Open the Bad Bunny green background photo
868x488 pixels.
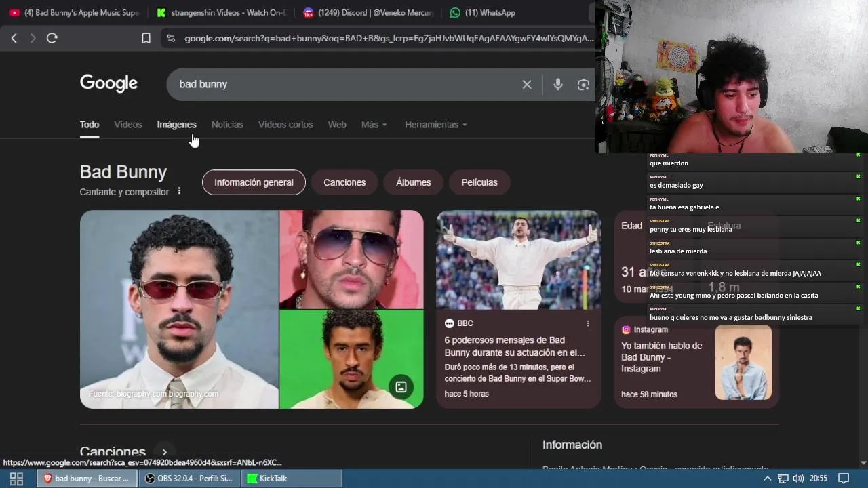point(351,359)
